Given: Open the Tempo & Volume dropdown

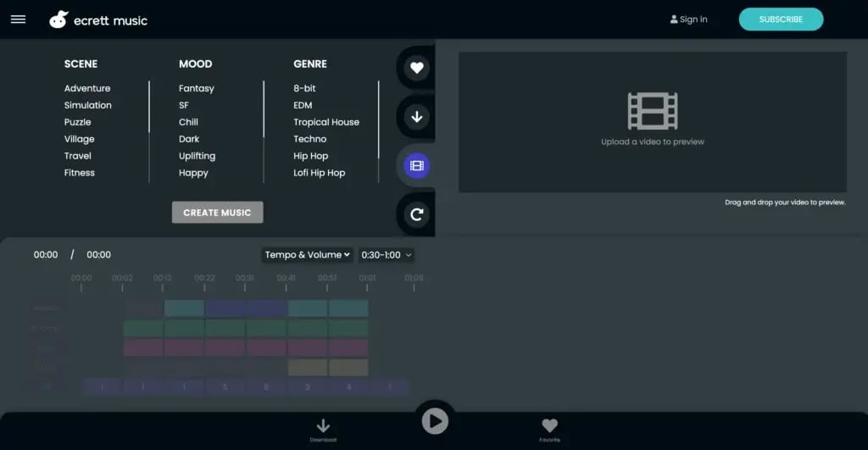Looking at the screenshot, I should [308, 254].
